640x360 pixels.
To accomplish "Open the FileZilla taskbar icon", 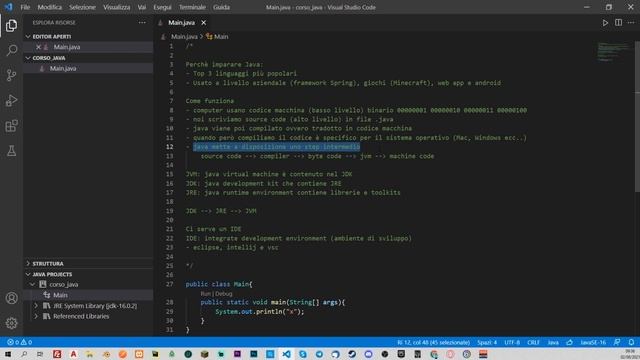I will pyautogui.click(x=57, y=354).
